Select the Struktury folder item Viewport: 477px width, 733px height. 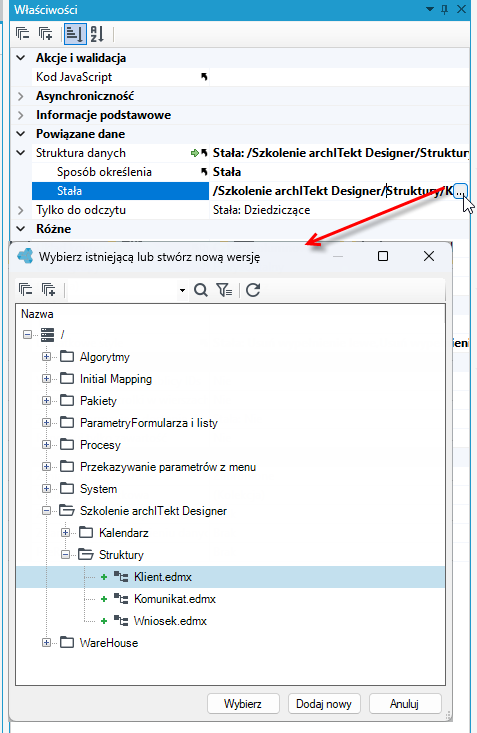(121, 555)
